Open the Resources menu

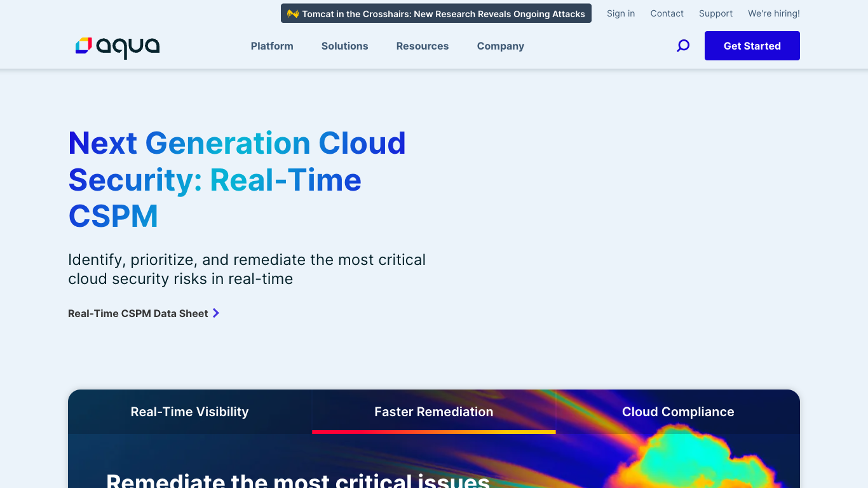(x=423, y=46)
